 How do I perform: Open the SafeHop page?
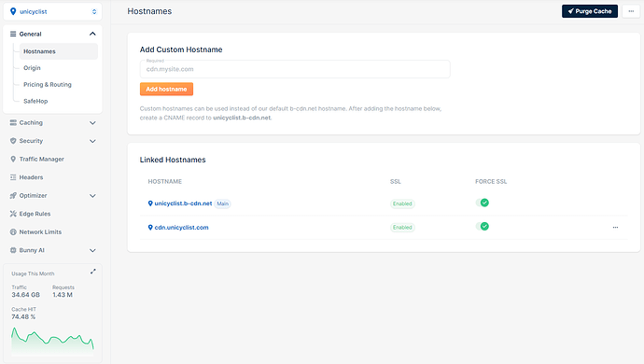point(35,101)
